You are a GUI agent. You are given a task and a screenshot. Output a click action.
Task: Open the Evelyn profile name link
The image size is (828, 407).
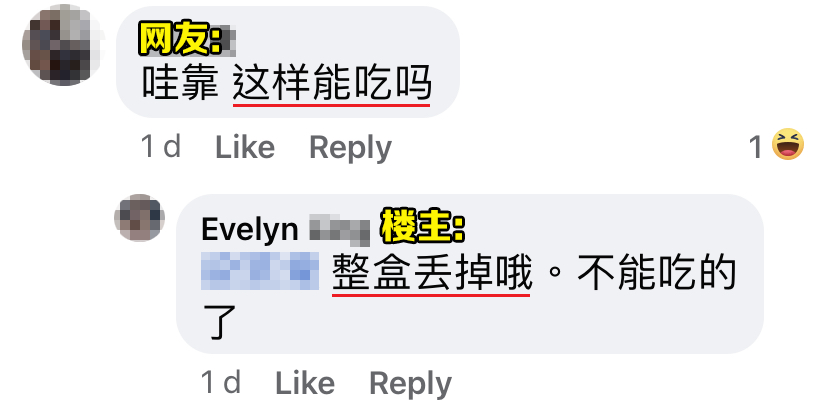point(250,230)
